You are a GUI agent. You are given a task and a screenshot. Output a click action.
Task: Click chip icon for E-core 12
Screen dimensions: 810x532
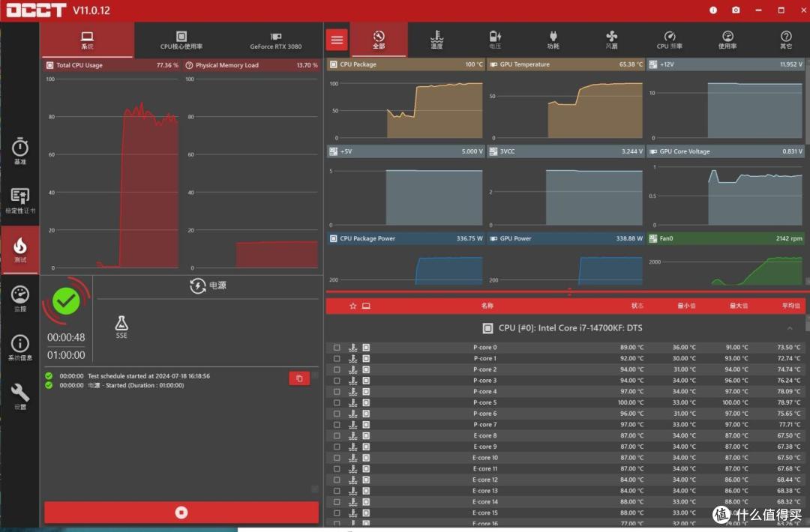click(x=366, y=480)
